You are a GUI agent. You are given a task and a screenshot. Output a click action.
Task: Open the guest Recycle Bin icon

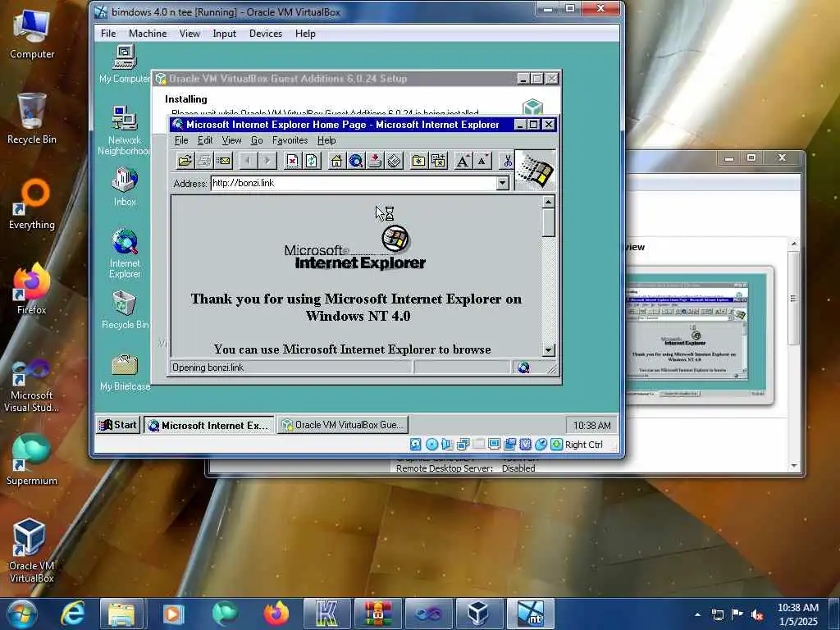pyautogui.click(x=125, y=309)
